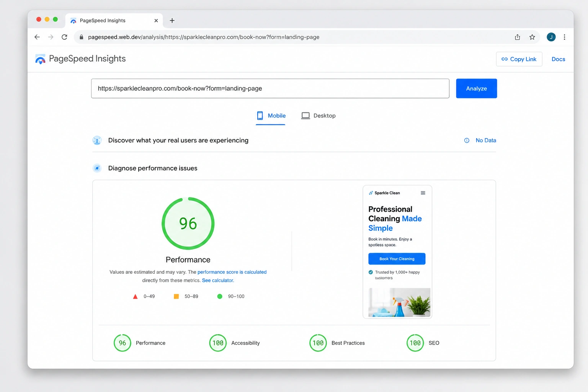Click the padlock icon in the address bar
588x392 pixels.
(x=81, y=37)
